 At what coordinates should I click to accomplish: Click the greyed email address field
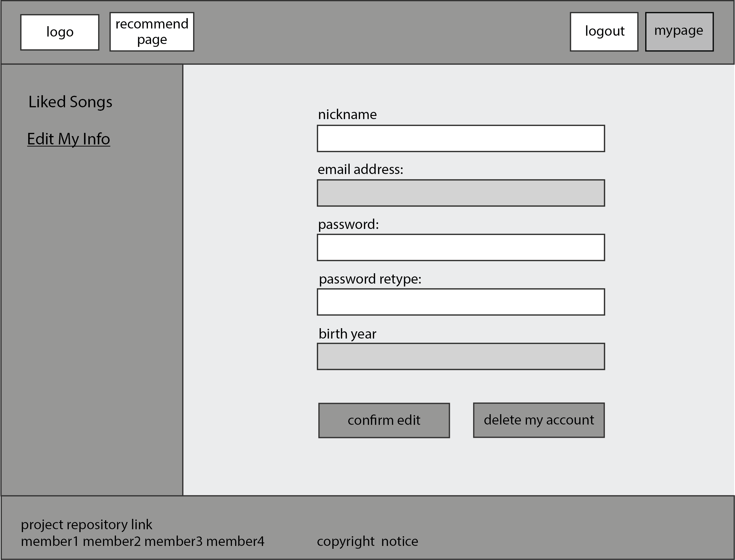click(460, 193)
